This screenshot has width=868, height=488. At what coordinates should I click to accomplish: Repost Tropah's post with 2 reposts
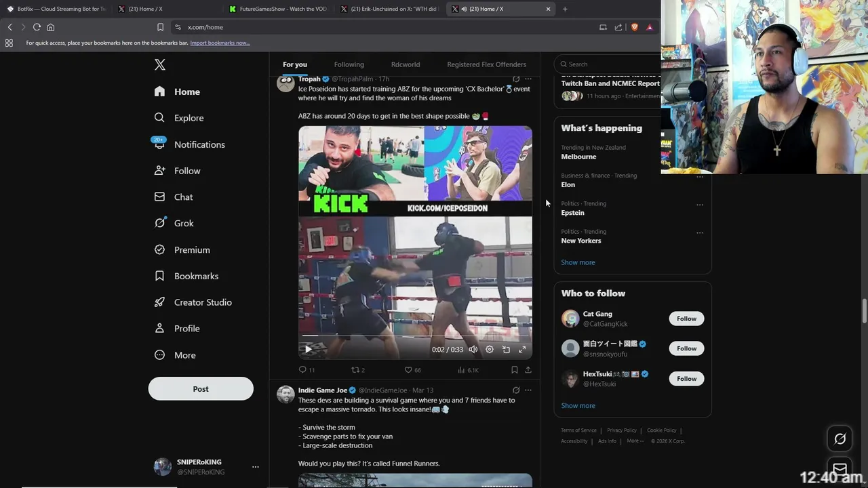coord(358,370)
